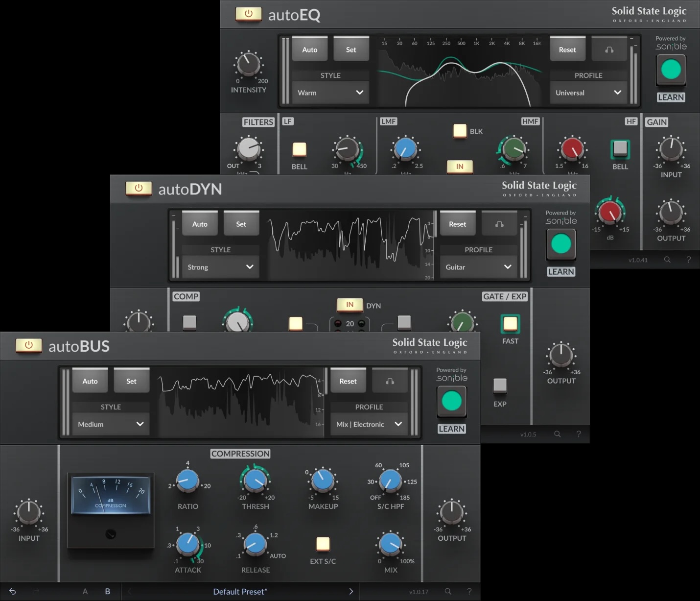Toggle the autoEQ power switch
This screenshot has height=601, width=700.
(248, 14)
